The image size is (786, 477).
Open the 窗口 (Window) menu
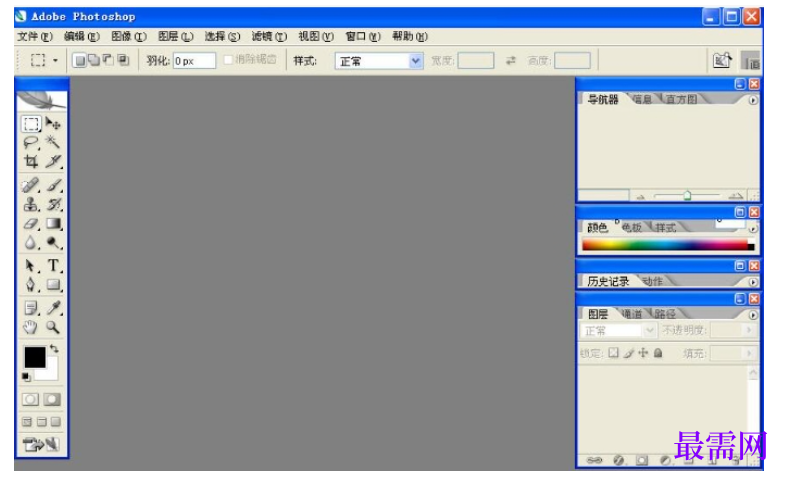363,37
